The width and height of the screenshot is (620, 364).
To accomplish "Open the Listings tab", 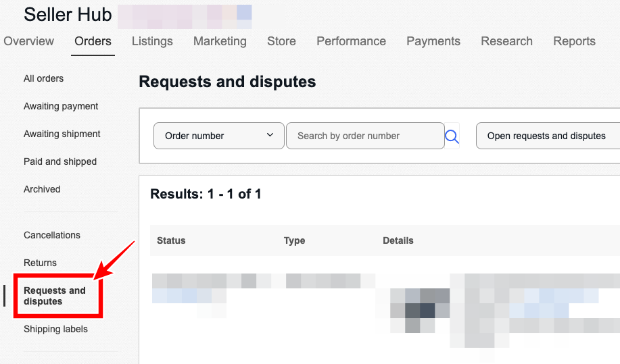I will point(152,41).
